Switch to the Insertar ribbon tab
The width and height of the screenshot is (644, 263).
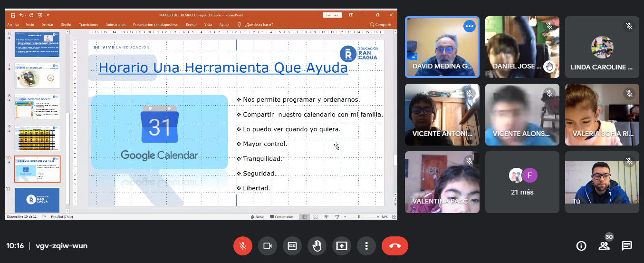[x=47, y=24]
